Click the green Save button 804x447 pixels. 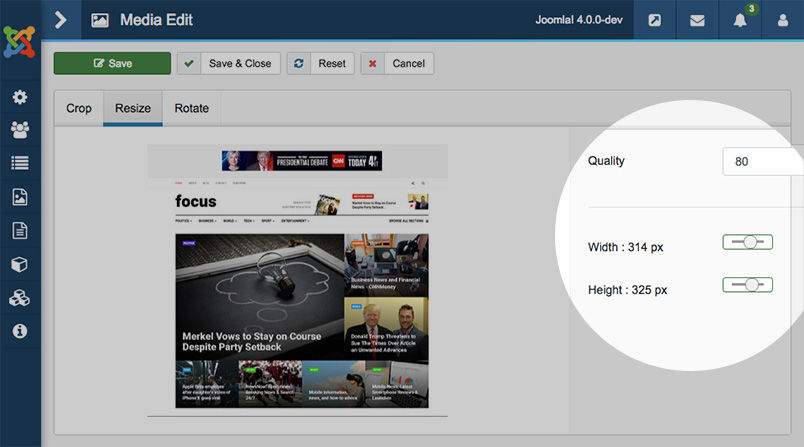pyautogui.click(x=112, y=63)
